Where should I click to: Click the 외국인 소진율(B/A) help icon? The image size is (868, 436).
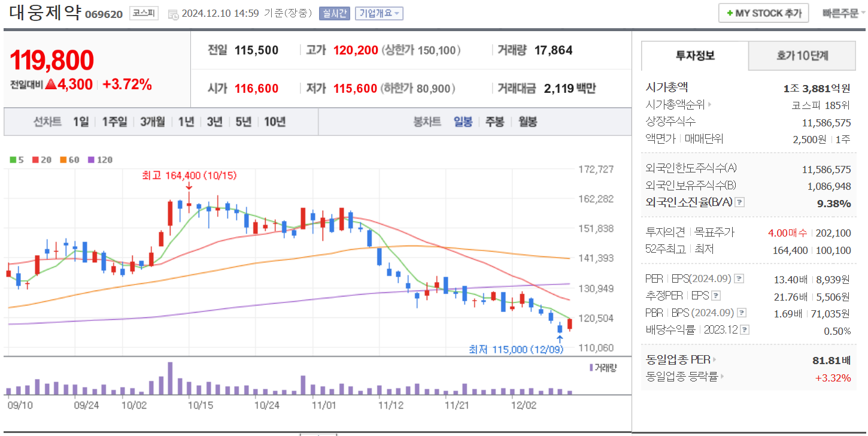(x=741, y=202)
